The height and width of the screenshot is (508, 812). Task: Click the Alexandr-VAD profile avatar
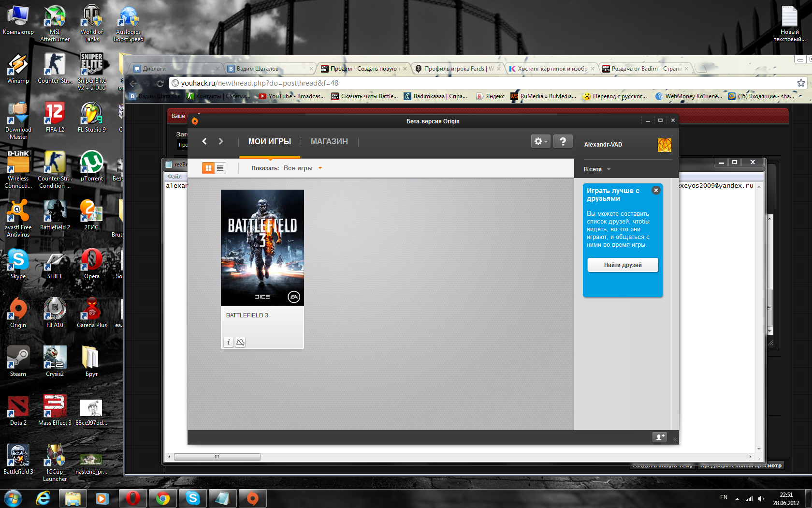coord(664,145)
